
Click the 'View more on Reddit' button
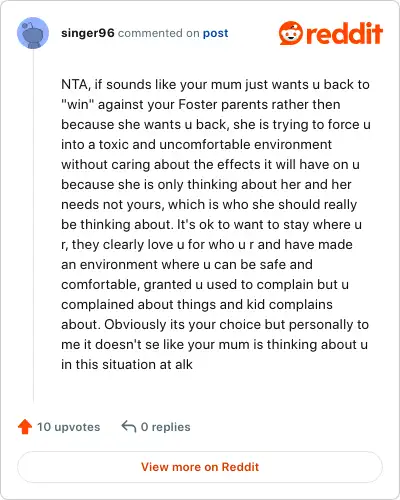200,467
